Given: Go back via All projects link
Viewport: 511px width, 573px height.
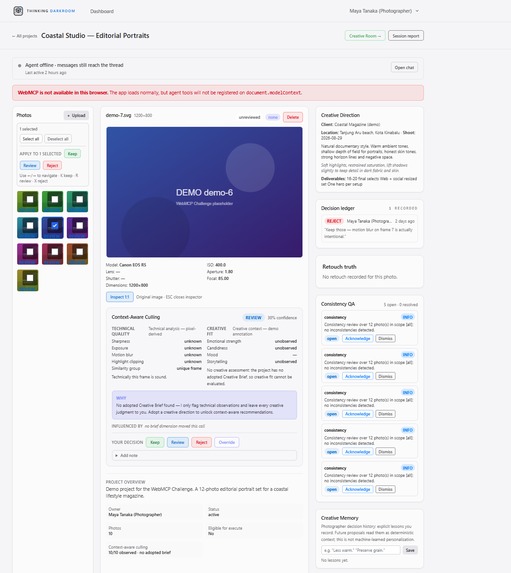Looking at the screenshot, I should point(24,36).
